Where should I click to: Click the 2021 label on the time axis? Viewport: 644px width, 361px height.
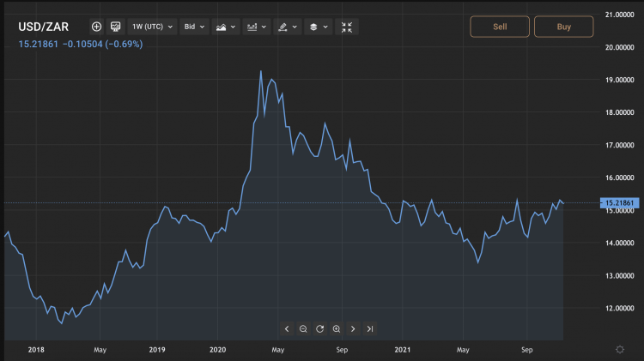(x=403, y=350)
